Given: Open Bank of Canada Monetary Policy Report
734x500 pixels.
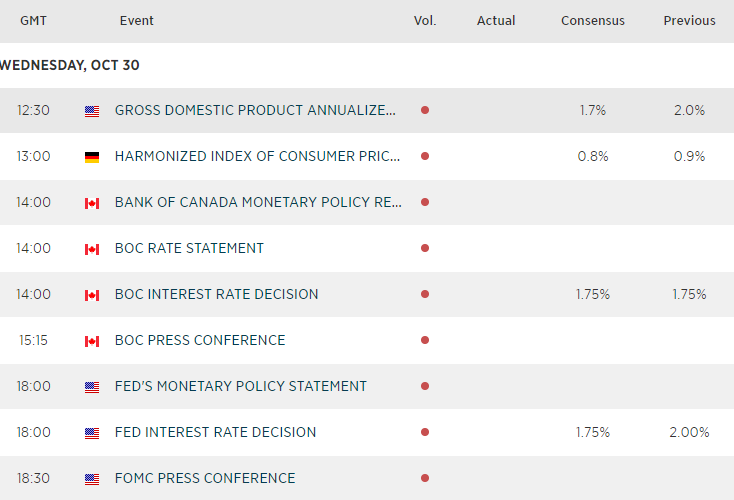Looking at the screenshot, I should (x=258, y=203).
